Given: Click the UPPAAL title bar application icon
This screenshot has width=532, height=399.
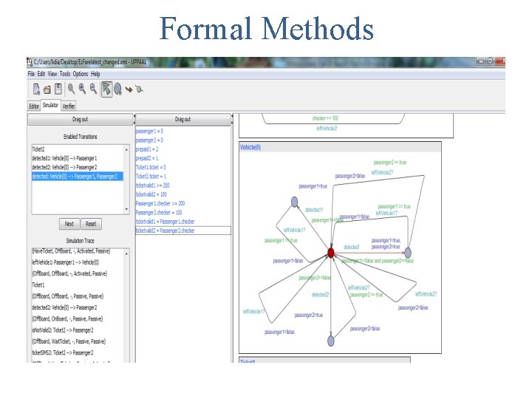Looking at the screenshot, I should [30, 62].
